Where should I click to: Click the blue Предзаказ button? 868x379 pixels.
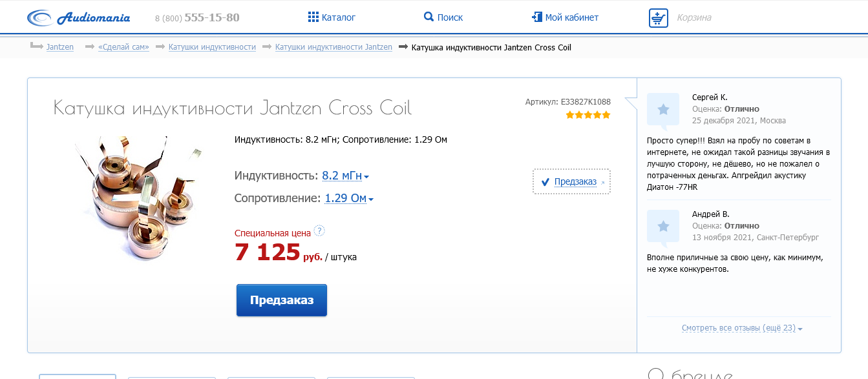[x=282, y=300]
